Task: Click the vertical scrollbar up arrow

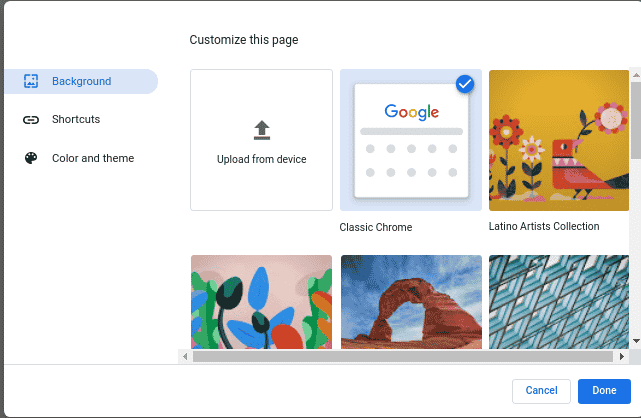Action: [636, 75]
